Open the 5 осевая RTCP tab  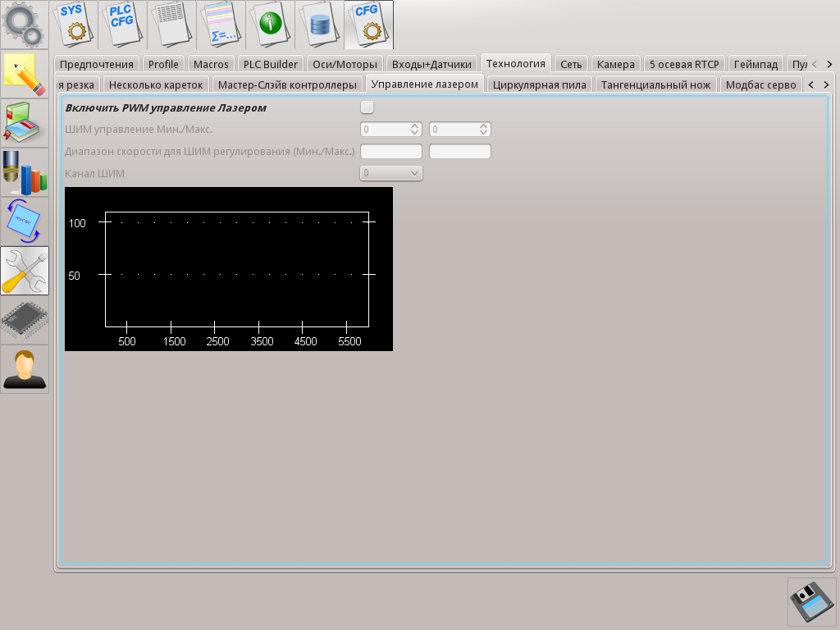tap(684, 64)
